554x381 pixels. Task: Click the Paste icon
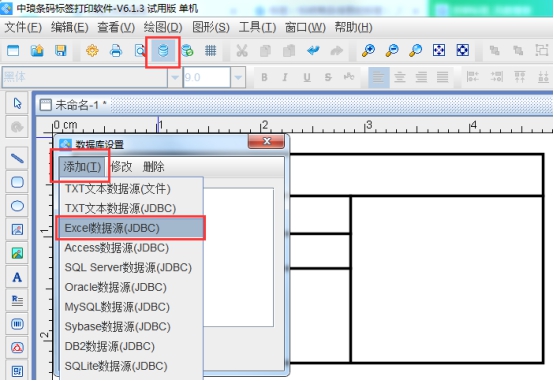point(289,51)
